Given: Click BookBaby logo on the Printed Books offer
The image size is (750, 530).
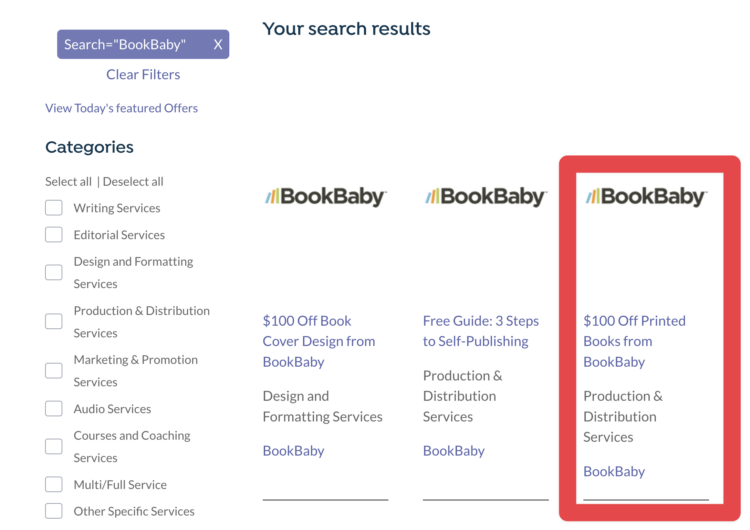Looking at the screenshot, I should tap(646, 197).
